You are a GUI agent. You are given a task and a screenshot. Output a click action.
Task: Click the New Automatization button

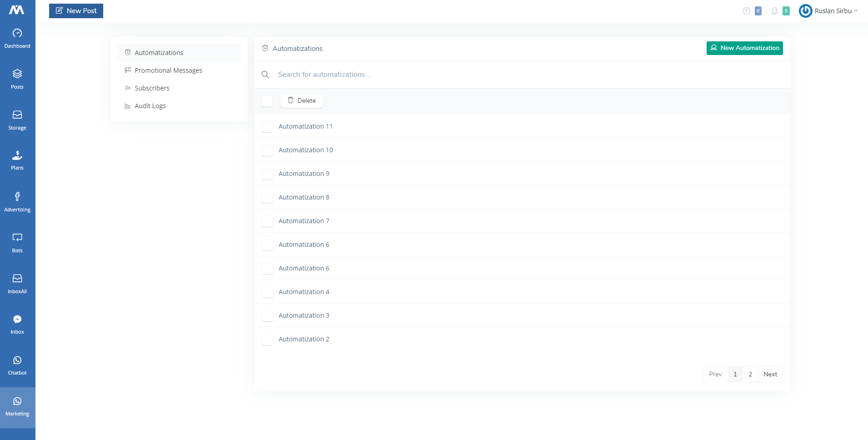[744, 48]
